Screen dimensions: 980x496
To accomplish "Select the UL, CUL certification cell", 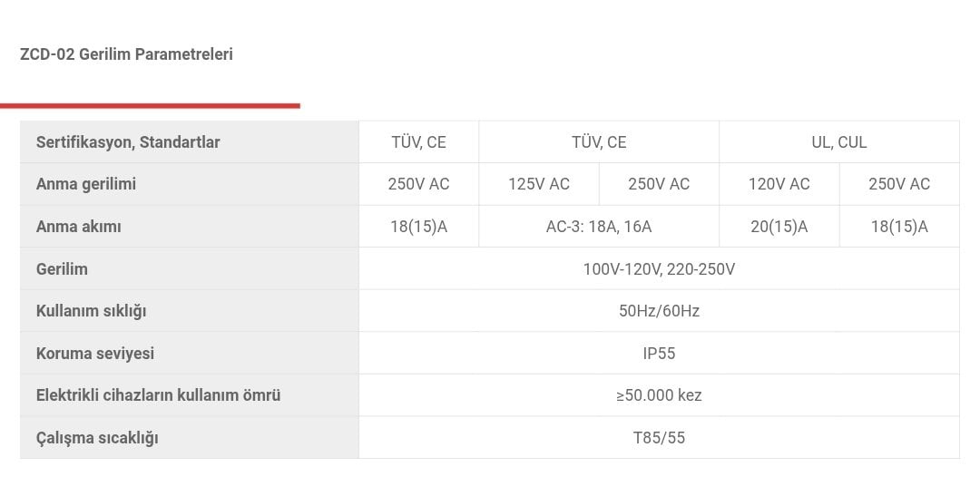I will point(838,142).
